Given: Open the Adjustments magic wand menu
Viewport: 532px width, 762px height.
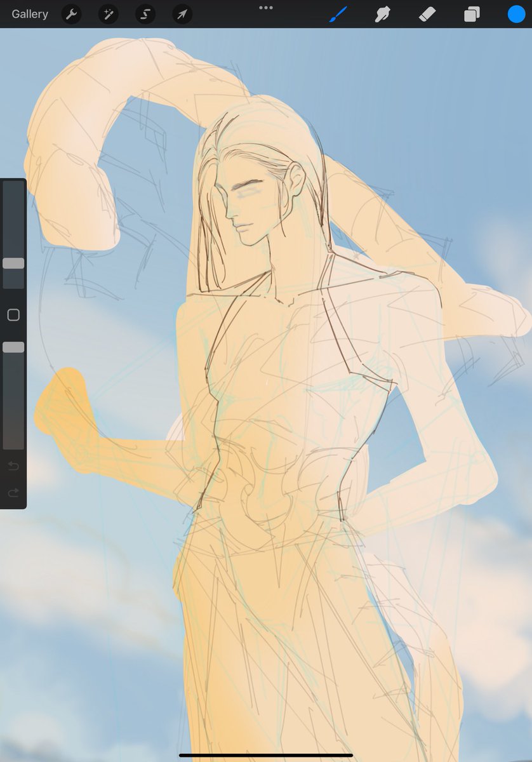Looking at the screenshot, I should tap(109, 14).
